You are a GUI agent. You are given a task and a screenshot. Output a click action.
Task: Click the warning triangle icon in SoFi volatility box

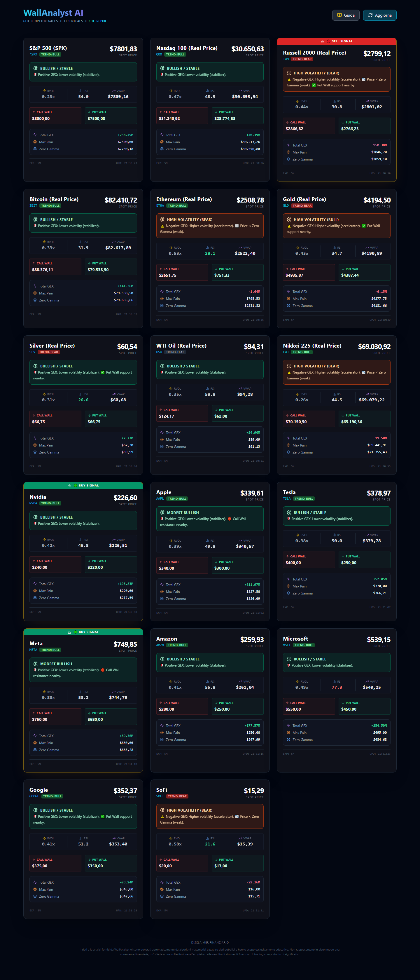(x=162, y=817)
